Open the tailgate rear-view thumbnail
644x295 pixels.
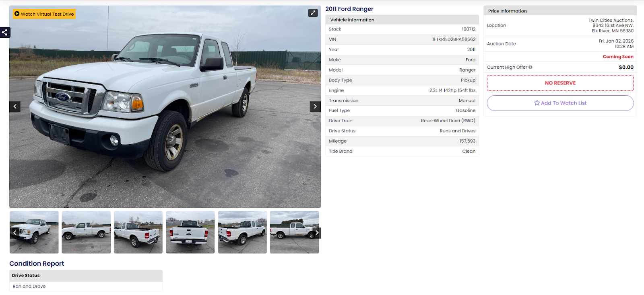click(x=190, y=232)
